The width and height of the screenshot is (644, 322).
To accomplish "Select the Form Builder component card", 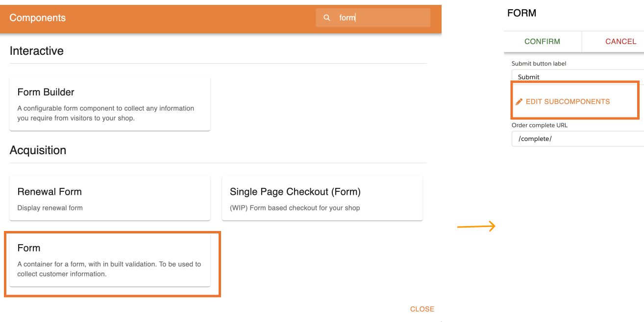I will tap(110, 103).
